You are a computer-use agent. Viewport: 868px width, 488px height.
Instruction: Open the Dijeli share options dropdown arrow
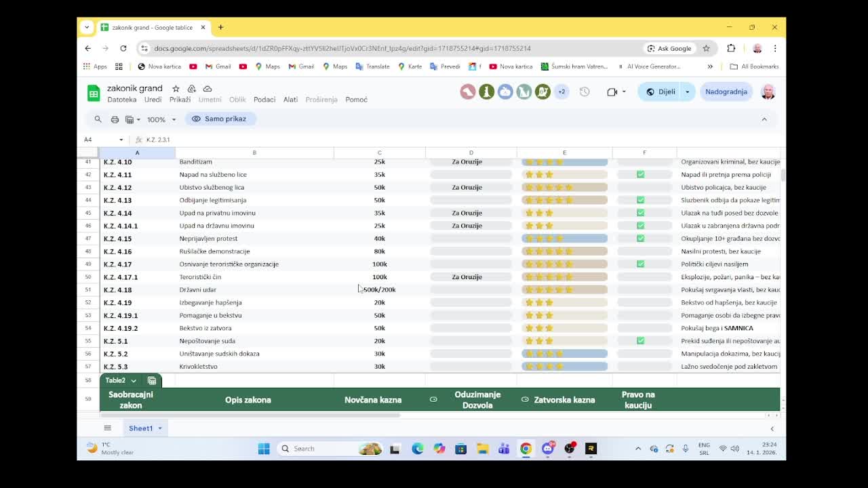coord(687,91)
